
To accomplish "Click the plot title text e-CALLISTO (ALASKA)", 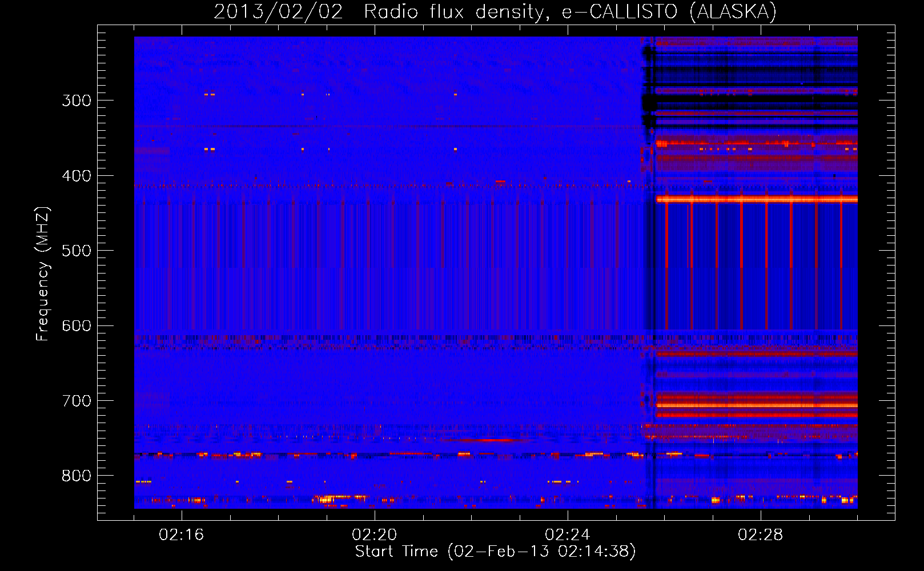I will coord(669,11).
